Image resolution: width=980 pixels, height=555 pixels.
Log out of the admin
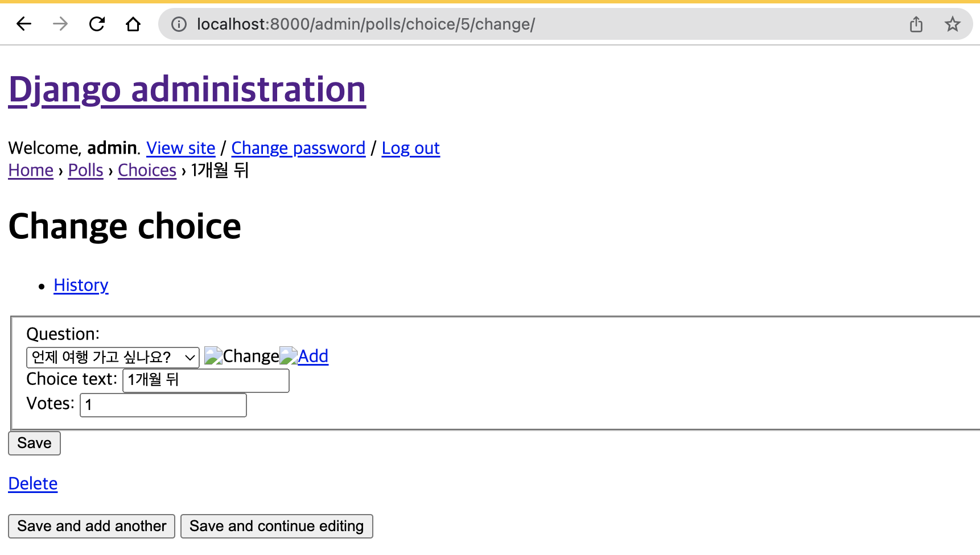[x=410, y=148]
